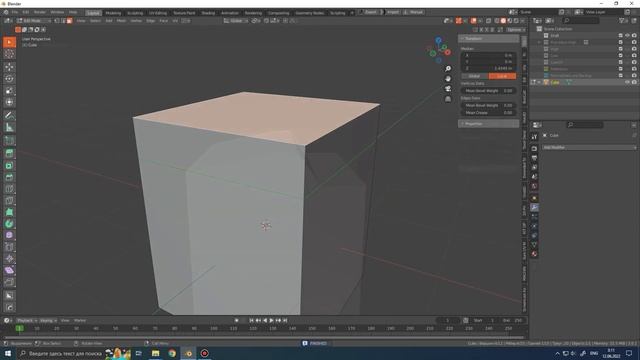Select the Knife tool

coord(9,201)
